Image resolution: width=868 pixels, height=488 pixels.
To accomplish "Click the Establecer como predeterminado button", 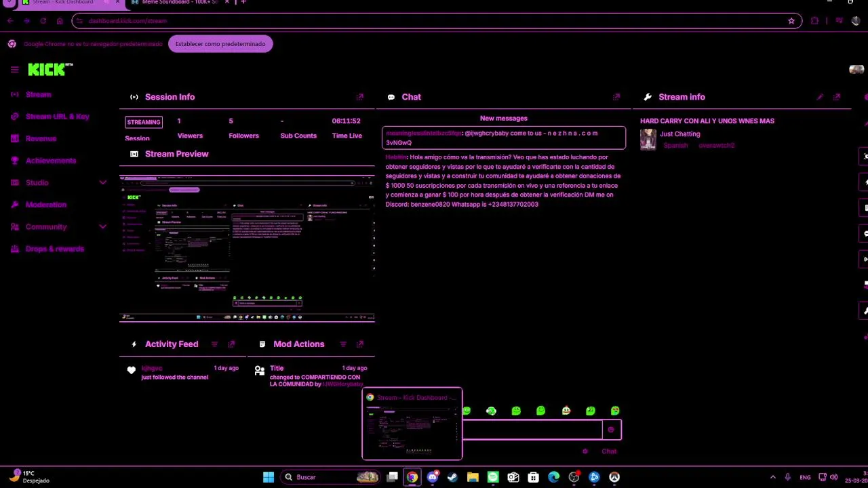I will point(220,44).
